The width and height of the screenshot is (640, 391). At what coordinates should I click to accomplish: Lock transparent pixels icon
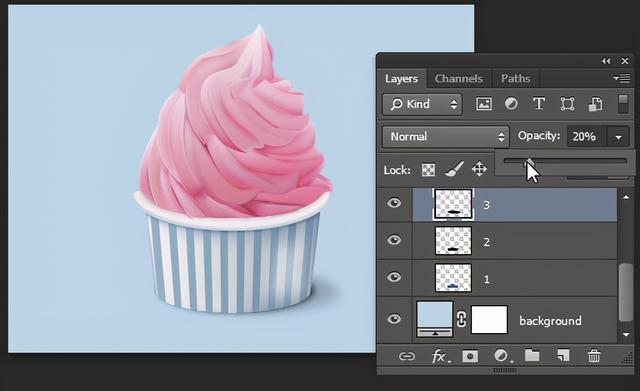(x=428, y=169)
